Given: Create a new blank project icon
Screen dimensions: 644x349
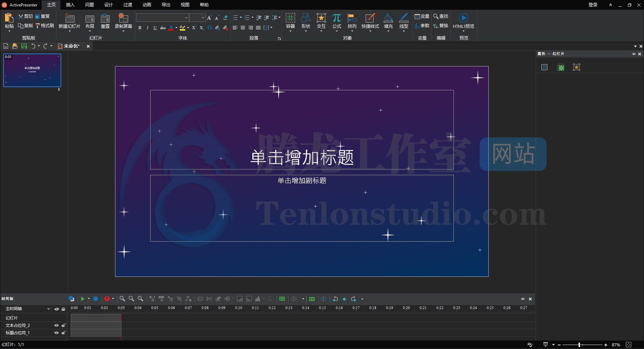Looking at the screenshot, I should [x=6, y=46].
